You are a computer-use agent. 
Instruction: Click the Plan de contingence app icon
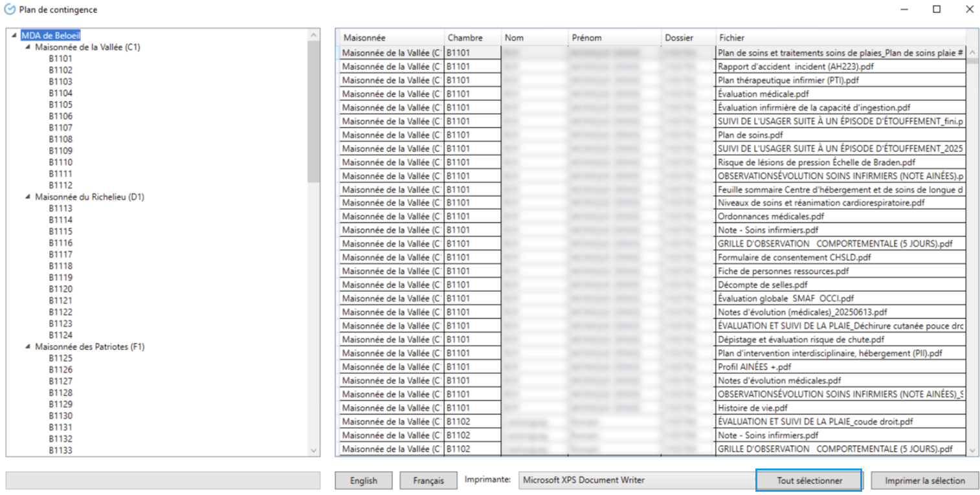(x=10, y=10)
